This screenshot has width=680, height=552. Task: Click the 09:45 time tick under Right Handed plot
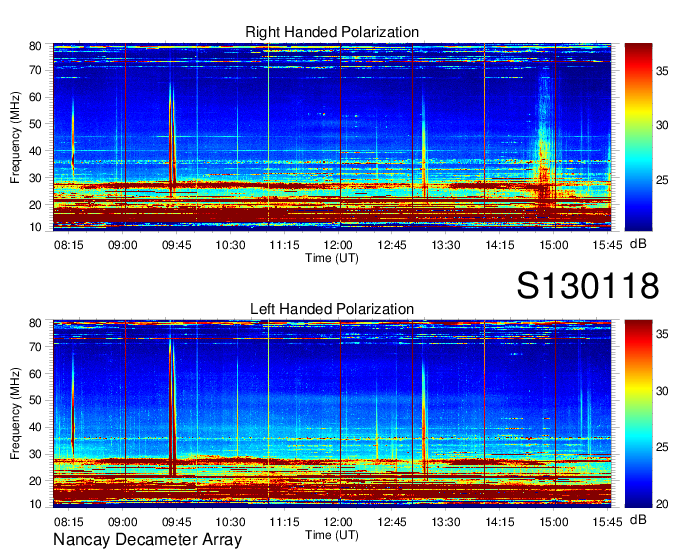tap(177, 245)
